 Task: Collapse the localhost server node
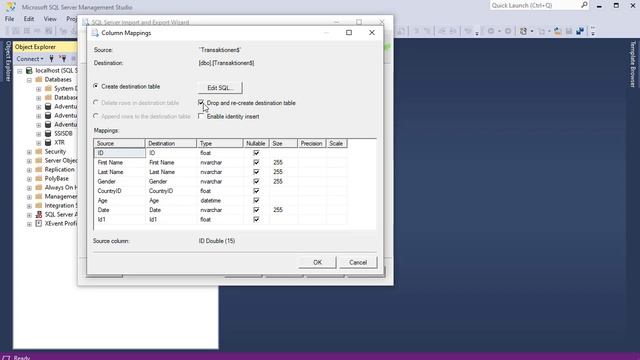tap(20, 71)
